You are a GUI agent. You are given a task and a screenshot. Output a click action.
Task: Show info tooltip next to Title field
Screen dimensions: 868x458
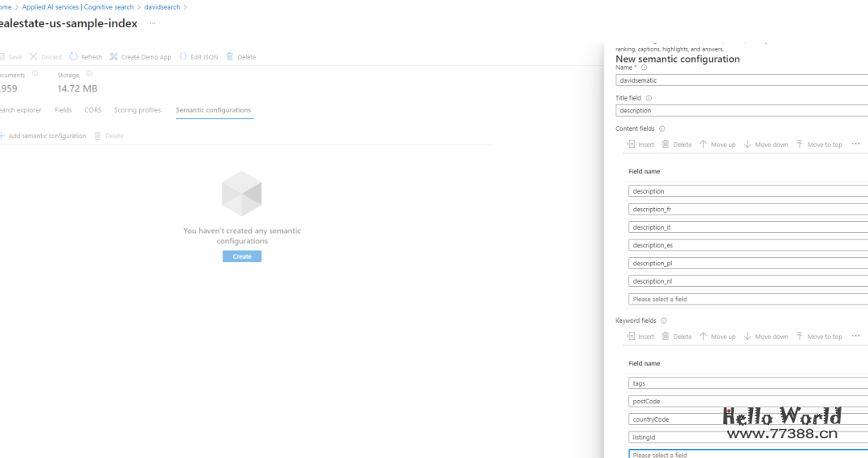pos(649,98)
